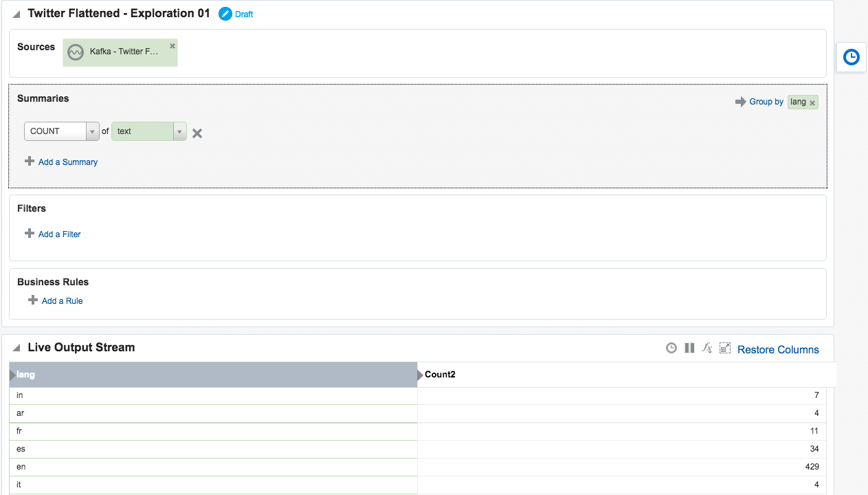Click Add a Summary link

(67, 162)
